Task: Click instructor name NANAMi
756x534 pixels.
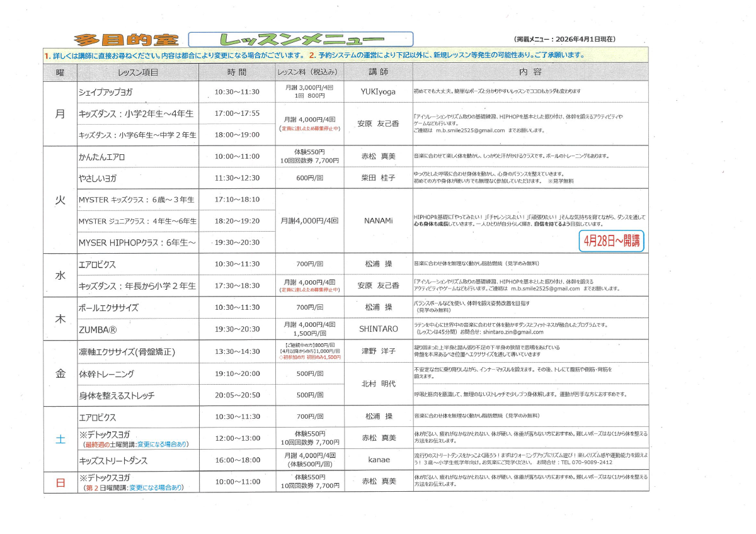Action: 378,221
